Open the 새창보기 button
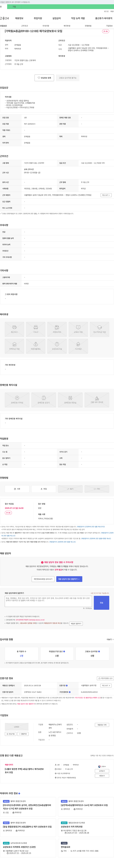The height and width of the screenshot is (868, 114). [102, 776]
